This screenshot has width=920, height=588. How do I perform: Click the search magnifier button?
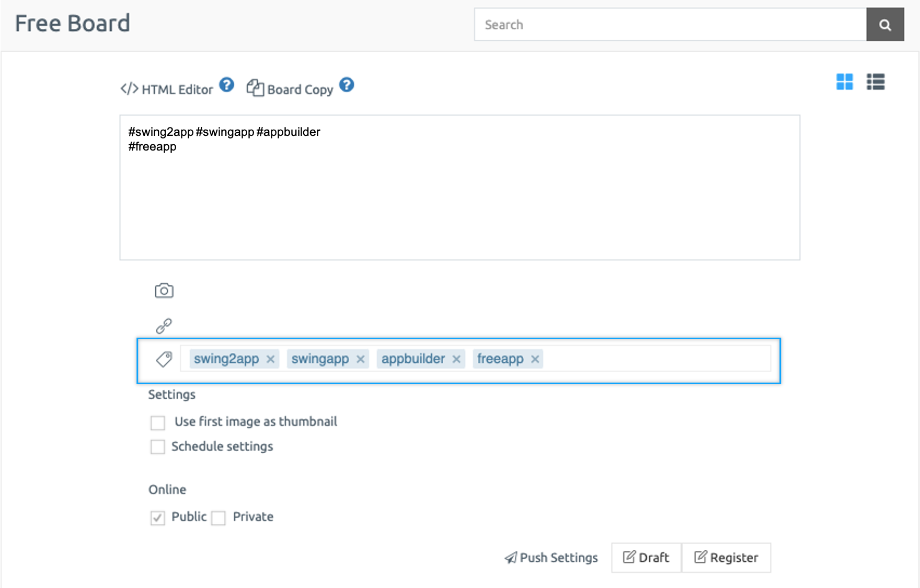click(x=884, y=25)
